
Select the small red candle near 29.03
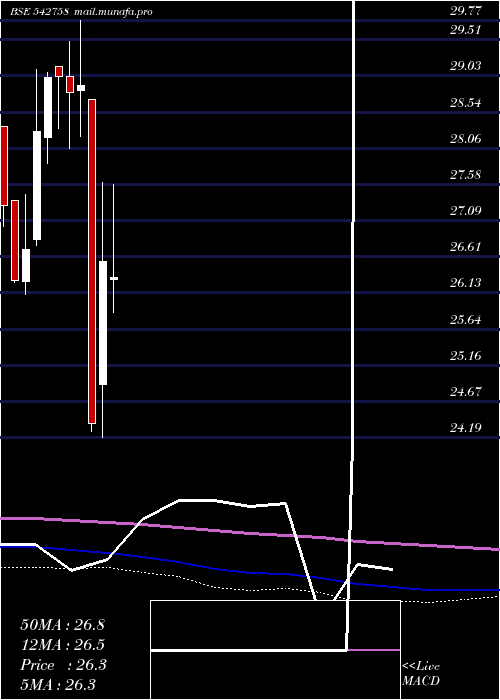(x=59, y=71)
